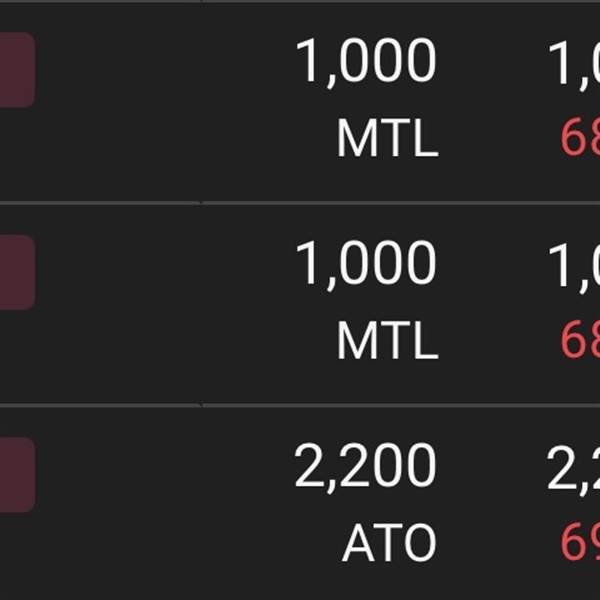Click the red 68 price in the top row

click(x=580, y=138)
